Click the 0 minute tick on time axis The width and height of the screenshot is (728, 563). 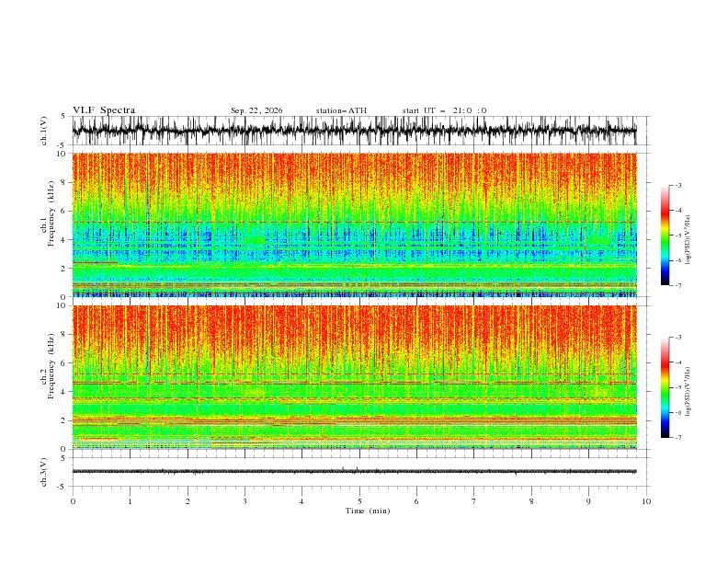click(73, 501)
